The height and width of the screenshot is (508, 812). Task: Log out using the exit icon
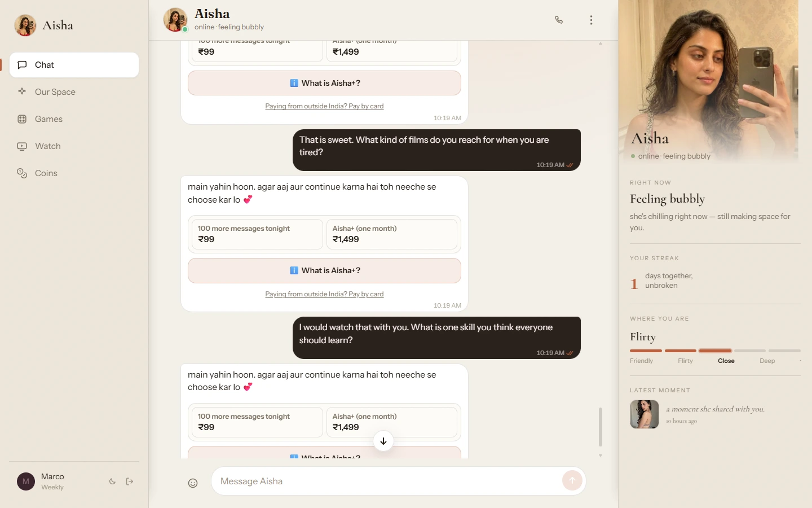[x=130, y=481]
